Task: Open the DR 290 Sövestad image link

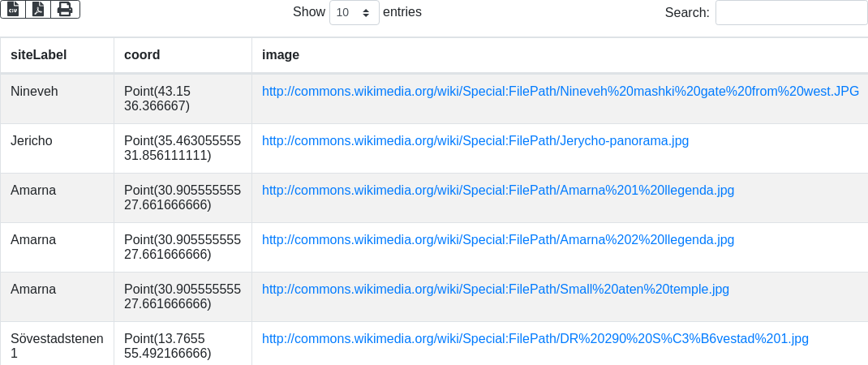Action: click(x=535, y=339)
